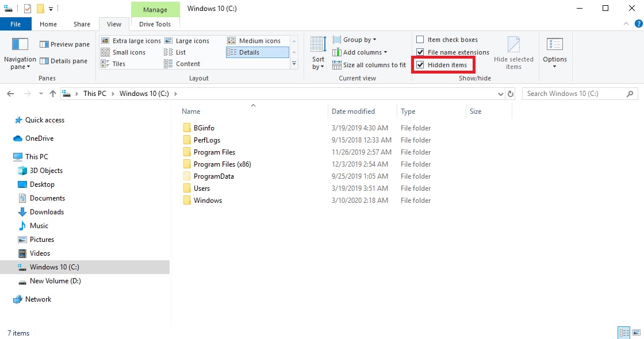This screenshot has height=339, width=644.
Task: Switch to the Home ribbon tab
Action: coord(48,24)
